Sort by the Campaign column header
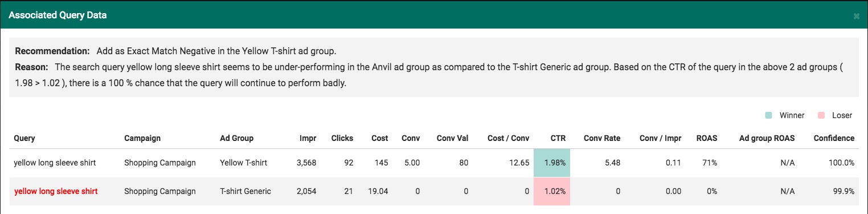The height and width of the screenshot is (214, 868). tap(142, 138)
